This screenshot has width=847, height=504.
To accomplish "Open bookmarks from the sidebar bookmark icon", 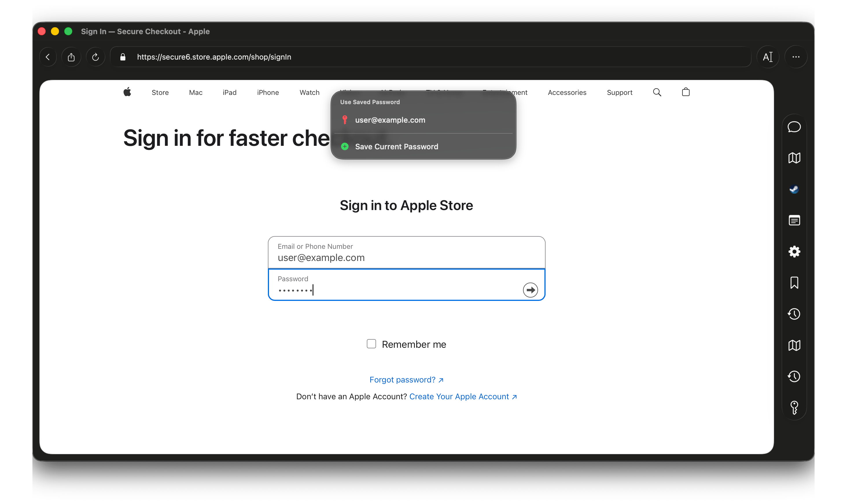I will (794, 283).
